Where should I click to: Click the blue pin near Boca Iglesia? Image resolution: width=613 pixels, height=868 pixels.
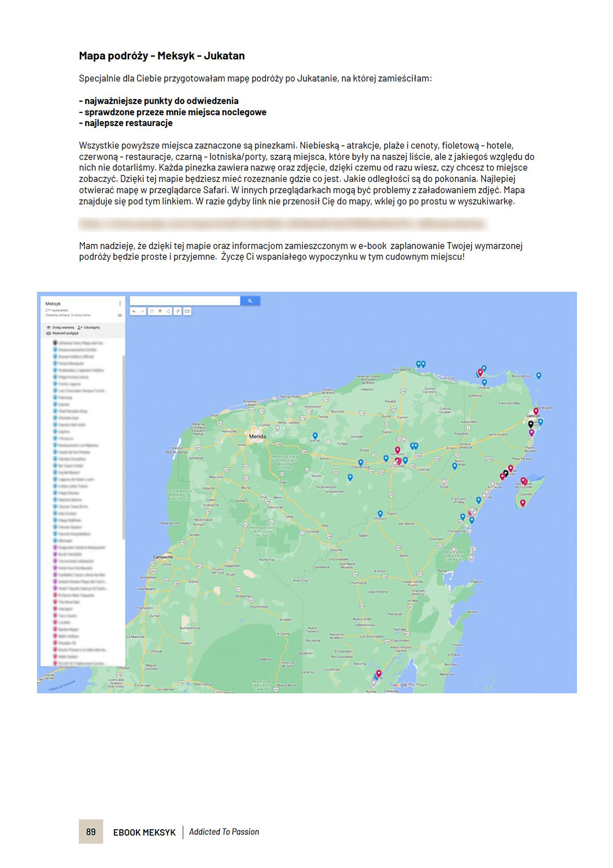[x=539, y=376]
